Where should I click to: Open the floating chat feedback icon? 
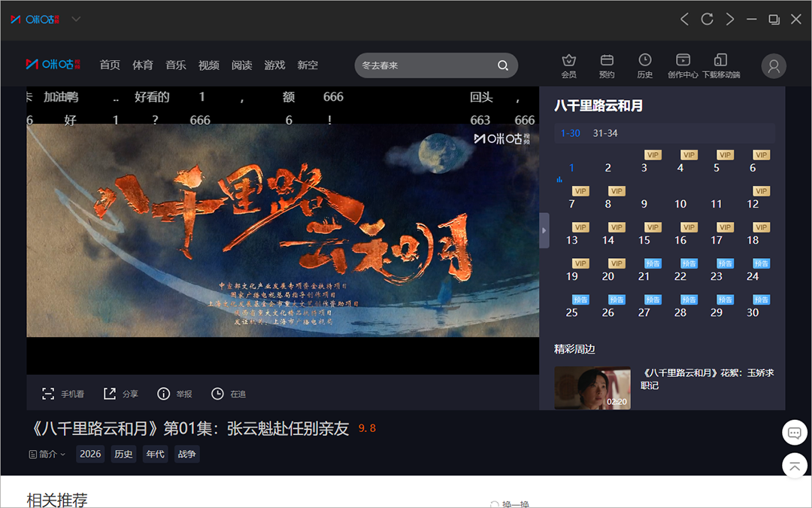[795, 432]
